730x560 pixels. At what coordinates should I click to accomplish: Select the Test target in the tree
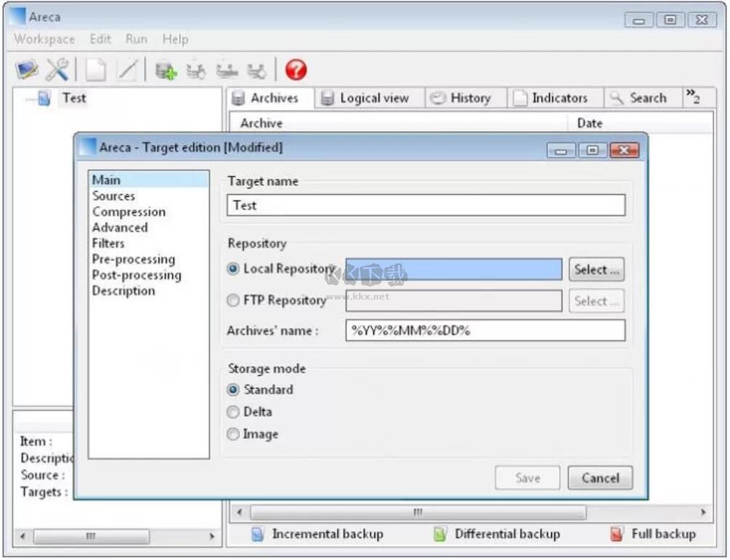click(73, 98)
